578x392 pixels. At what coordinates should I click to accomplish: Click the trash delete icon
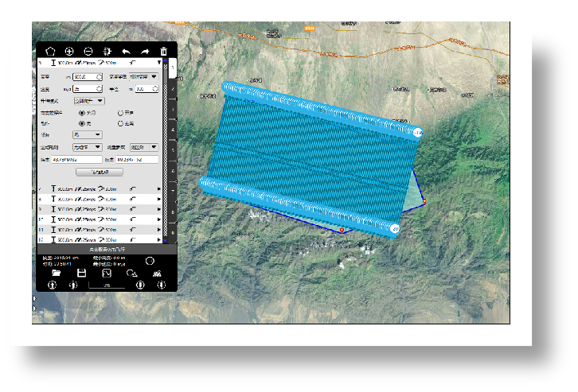164,51
